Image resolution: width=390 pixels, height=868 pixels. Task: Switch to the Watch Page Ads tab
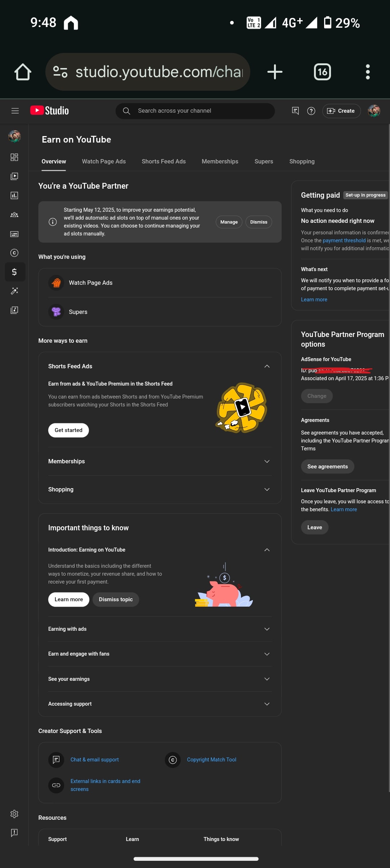point(104,161)
